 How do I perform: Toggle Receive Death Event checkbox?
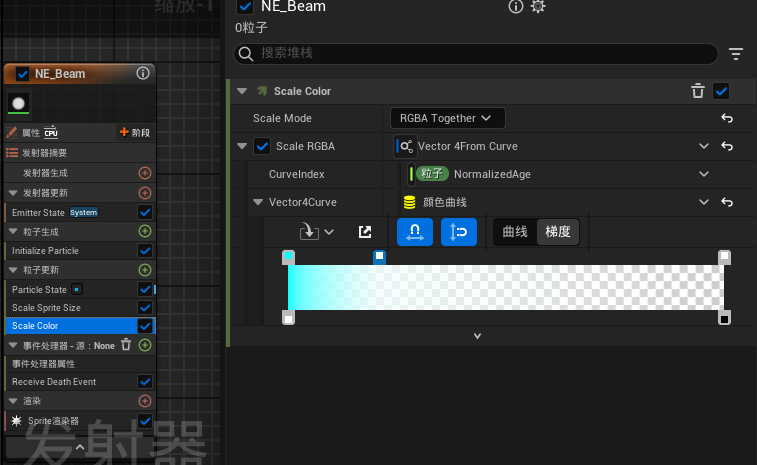tap(145, 382)
